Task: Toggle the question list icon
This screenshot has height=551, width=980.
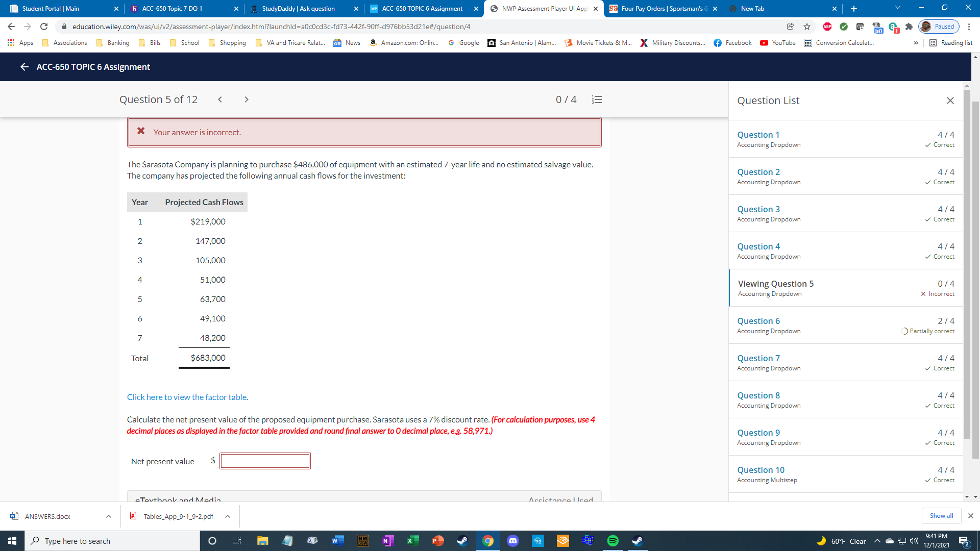Action: coord(597,99)
